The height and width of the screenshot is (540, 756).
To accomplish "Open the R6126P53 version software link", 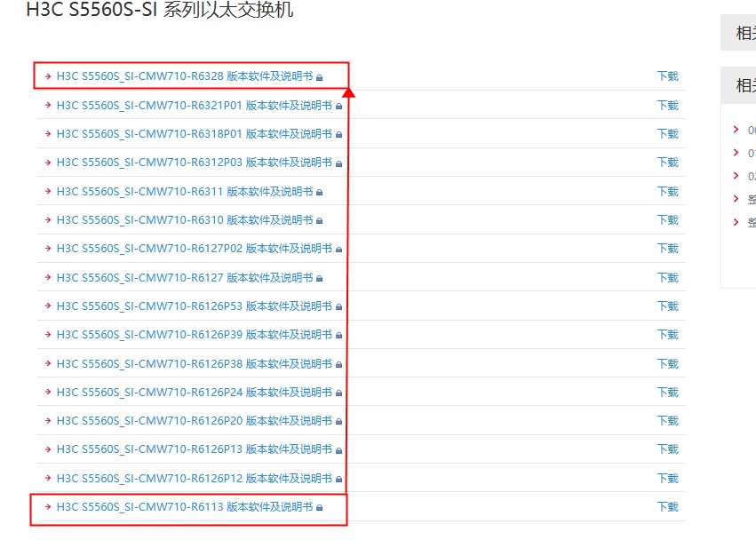I will click(x=195, y=306).
